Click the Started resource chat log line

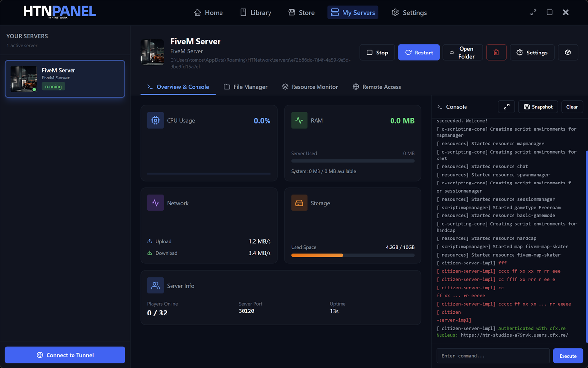click(x=482, y=166)
